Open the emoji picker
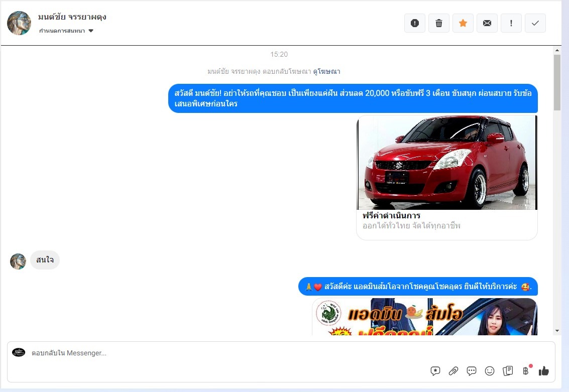The image size is (569, 392). point(490,371)
